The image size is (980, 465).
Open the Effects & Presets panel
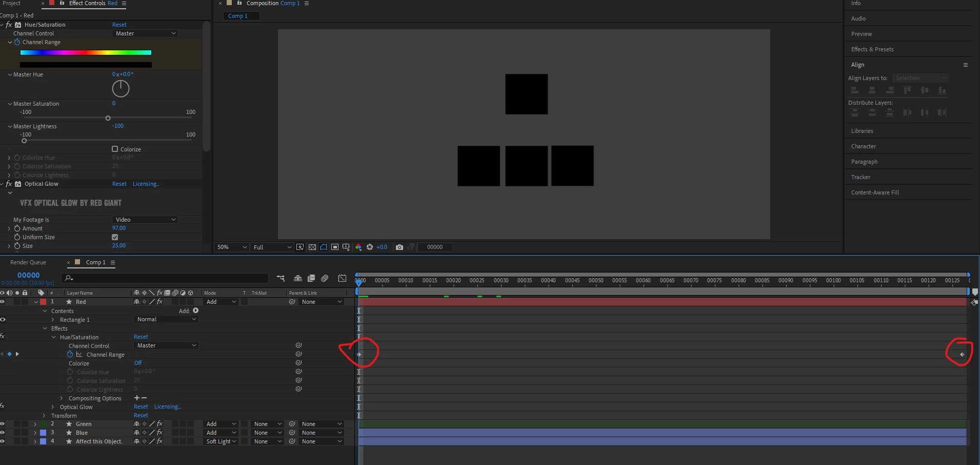point(872,49)
